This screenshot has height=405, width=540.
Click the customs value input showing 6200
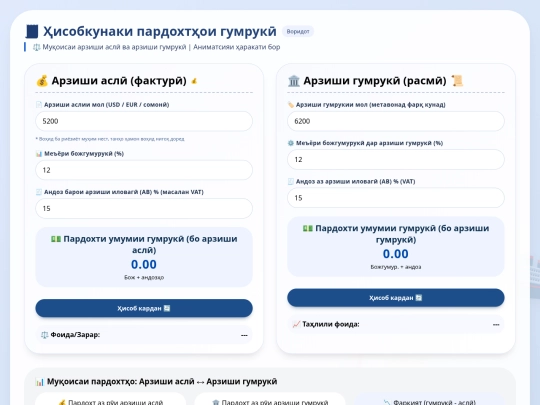point(396,121)
